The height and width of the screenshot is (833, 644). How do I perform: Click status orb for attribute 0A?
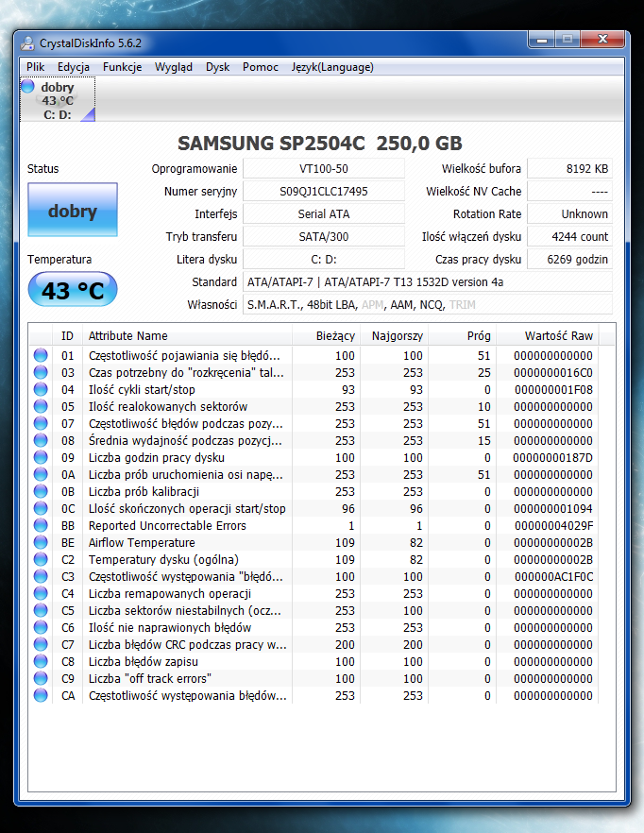pos(41,474)
